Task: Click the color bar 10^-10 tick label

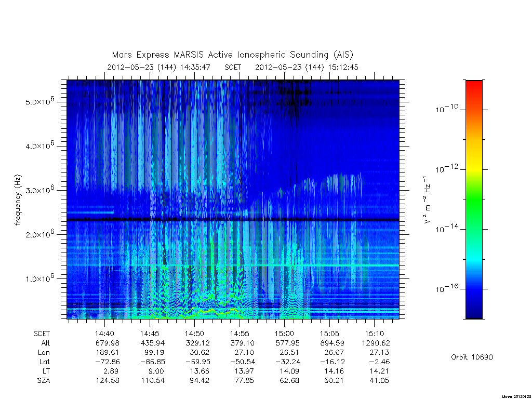Action: (447, 108)
